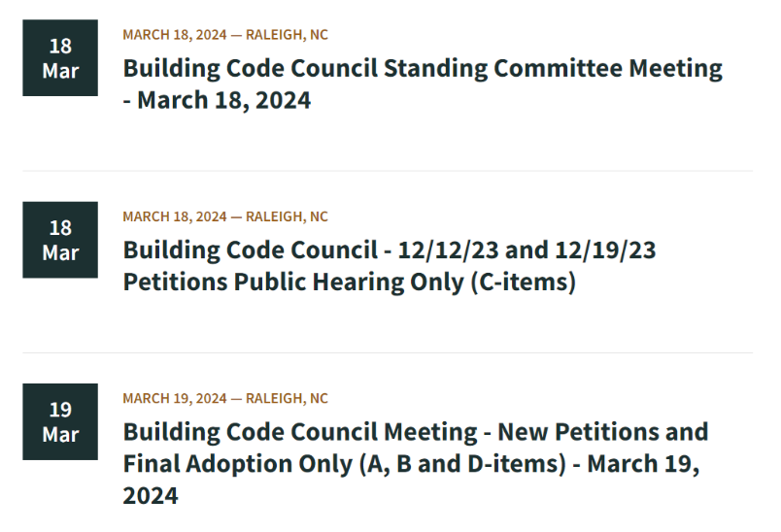Click "- March 18, 2024" in the first title
Image resolution: width=781 pixels, height=532 pixels.
217,100
